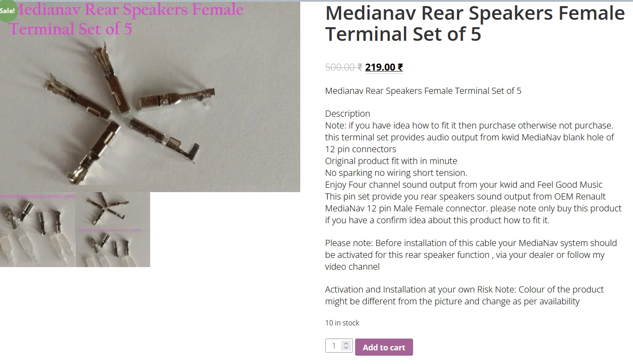Click the sale price 219.00 ₹
The height and width of the screenshot is (364, 633).
coord(384,67)
